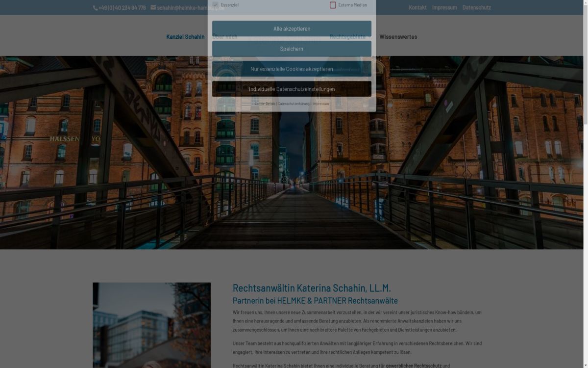The width and height of the screenshot is (588, 368).
Task: Click the phone icon in the top bar
Action: tap(95, 7)
